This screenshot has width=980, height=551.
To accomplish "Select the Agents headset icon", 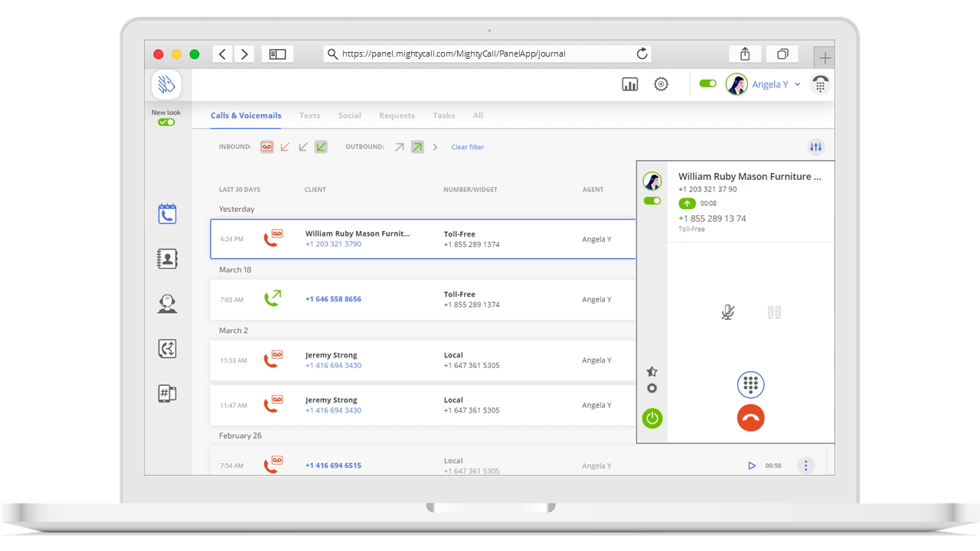I will tap(167, 304).
